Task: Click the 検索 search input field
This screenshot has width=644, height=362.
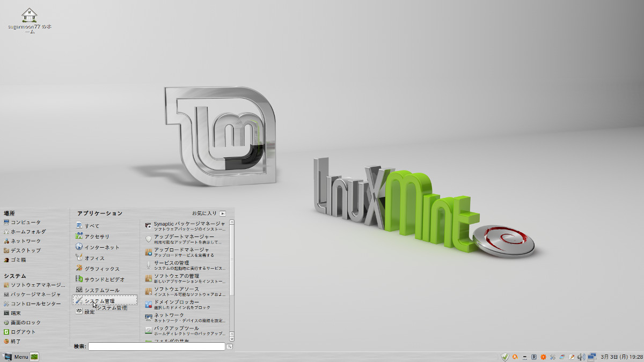Action: pos(157,346)
